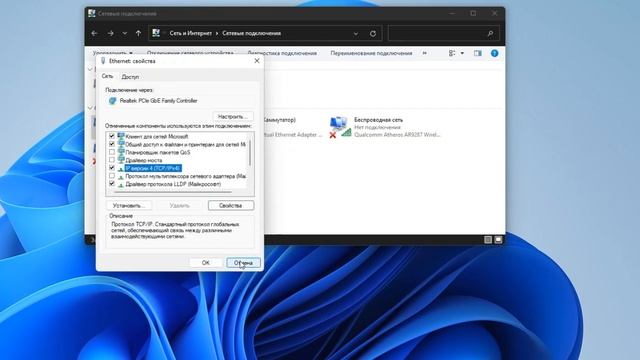This screenshot has width=640, height=360.
Task: Switch to details view in status bar
Action: [488, 240]
